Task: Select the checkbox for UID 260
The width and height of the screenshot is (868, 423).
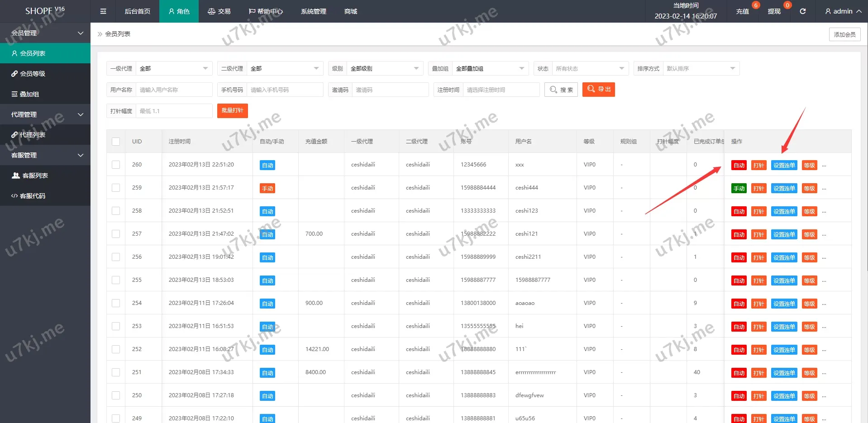Action: [116, 165]
